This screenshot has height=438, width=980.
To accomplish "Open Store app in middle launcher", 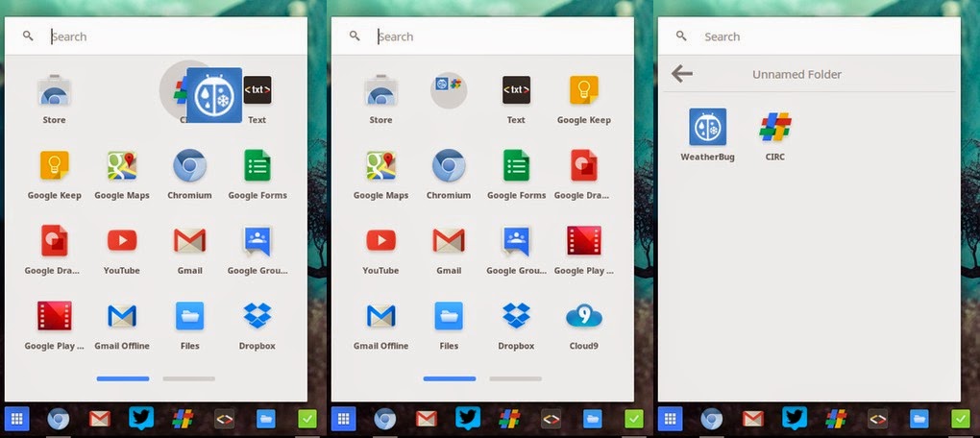I will pyautogui.click(x=380, y=92).
